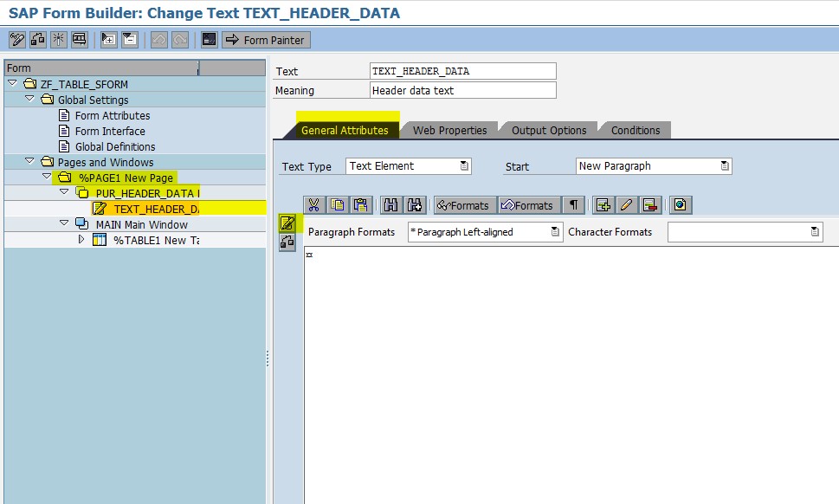
Task: Click the Find Next binoculars-plus icon
Action: point(414,205)
